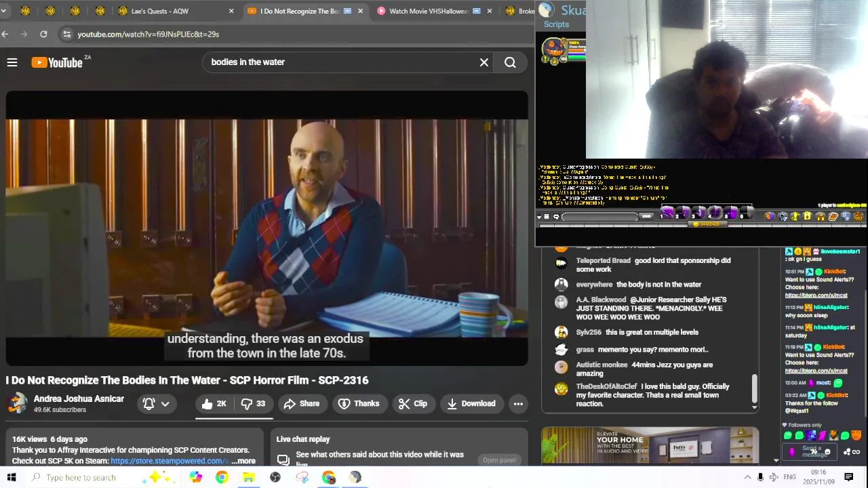Click the ENG language indicator
The height and width of the screenshot is (488, 868).
(789, 477)
